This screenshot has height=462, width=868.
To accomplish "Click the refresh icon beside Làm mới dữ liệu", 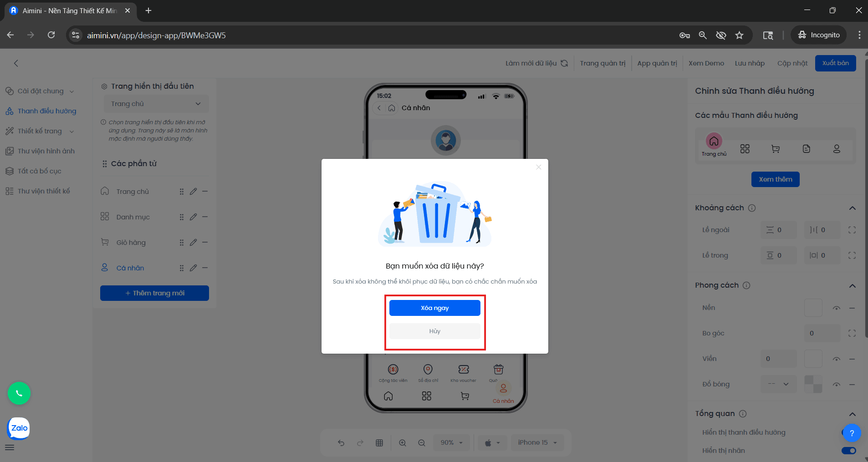I will [x=564, y=63].
